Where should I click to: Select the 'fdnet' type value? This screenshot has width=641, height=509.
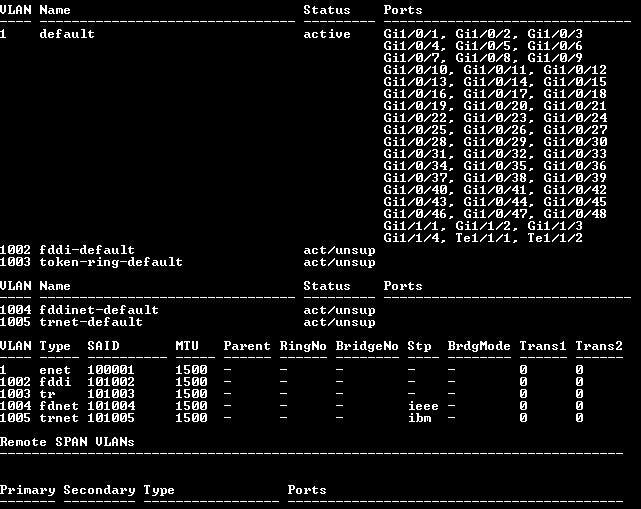(x=59, y=406)
